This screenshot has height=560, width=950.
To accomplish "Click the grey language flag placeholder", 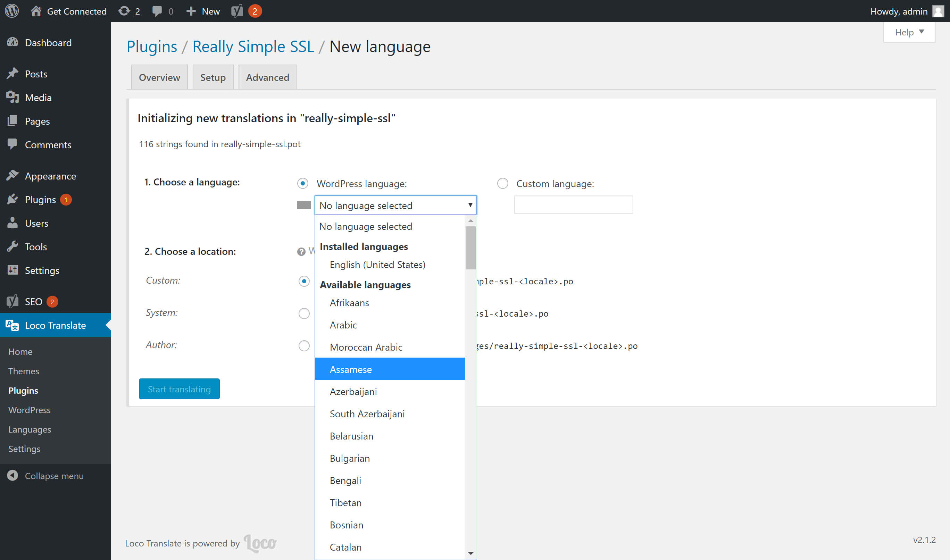I will click(x=304, y=205).
